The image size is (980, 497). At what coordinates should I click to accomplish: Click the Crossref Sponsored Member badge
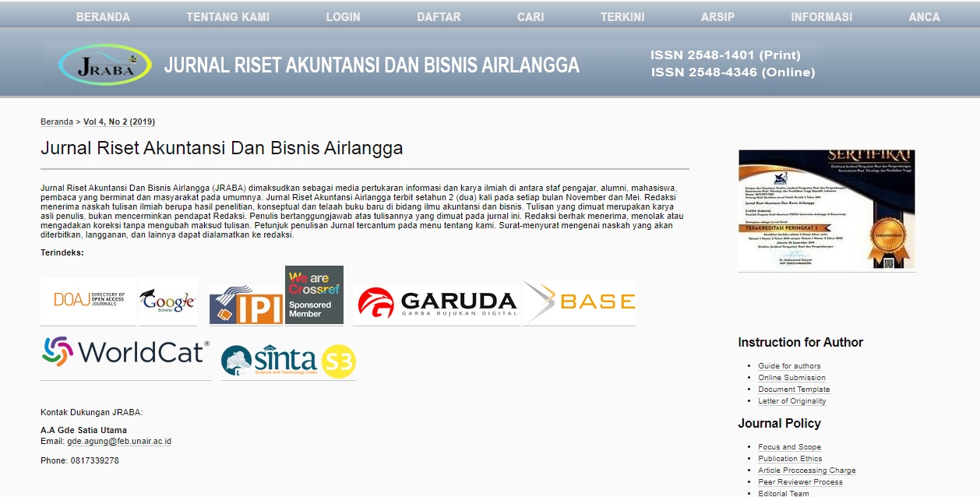(x=314, y=295)
